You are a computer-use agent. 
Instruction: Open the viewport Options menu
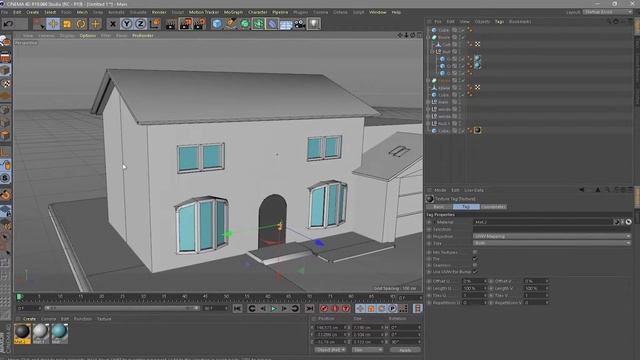coord(88,36)
